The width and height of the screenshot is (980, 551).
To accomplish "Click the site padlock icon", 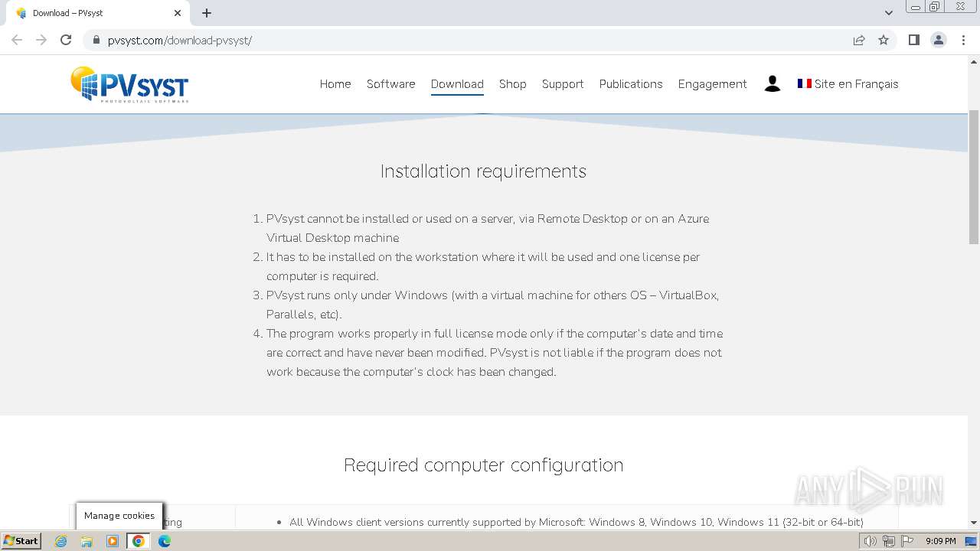I will coord(96,40).
